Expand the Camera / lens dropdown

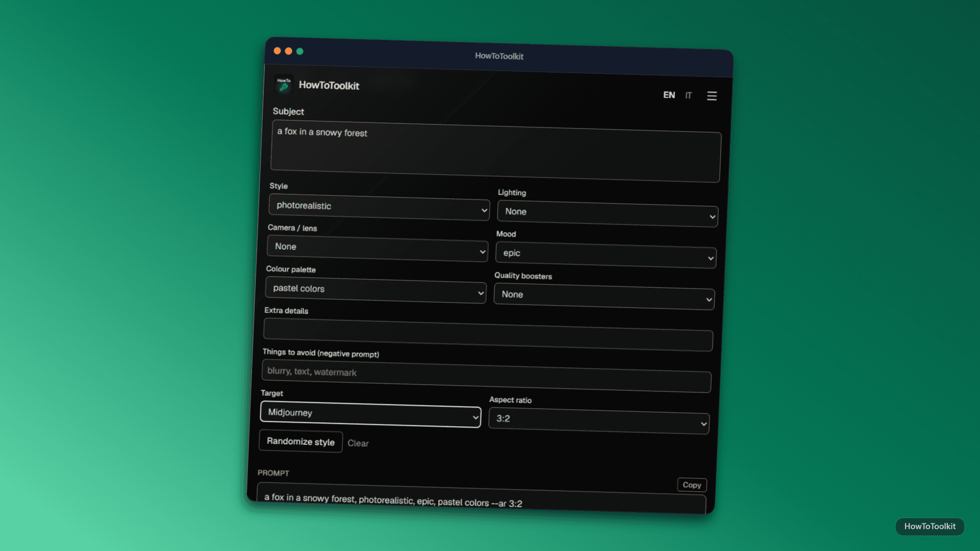click(377, 248)
